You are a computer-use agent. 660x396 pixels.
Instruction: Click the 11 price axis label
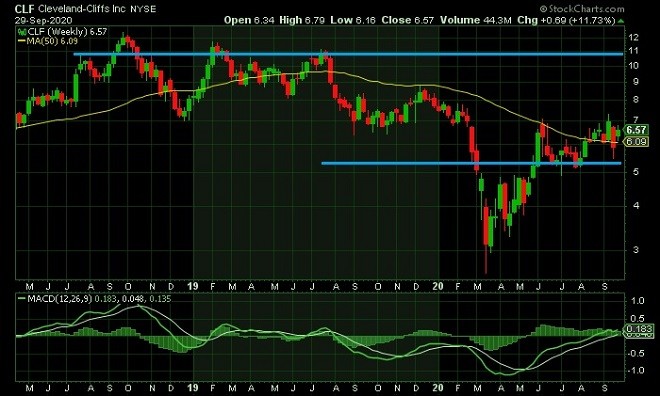(633, 51)
